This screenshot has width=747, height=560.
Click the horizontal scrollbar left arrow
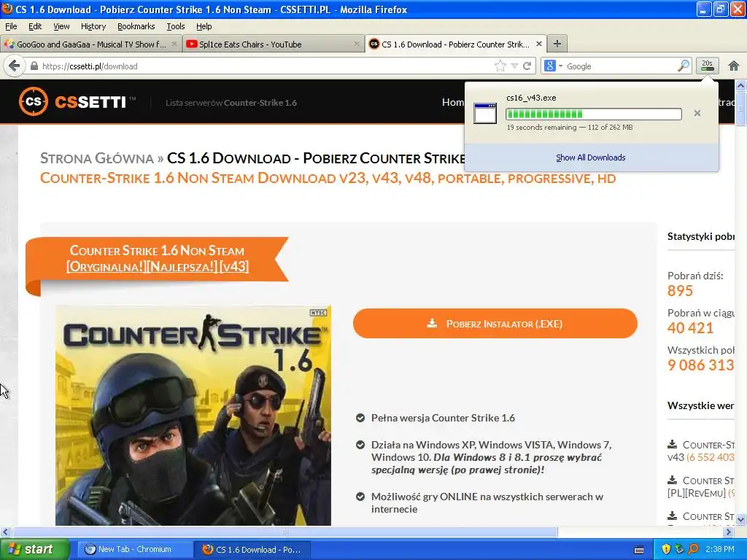coord(5,532)
